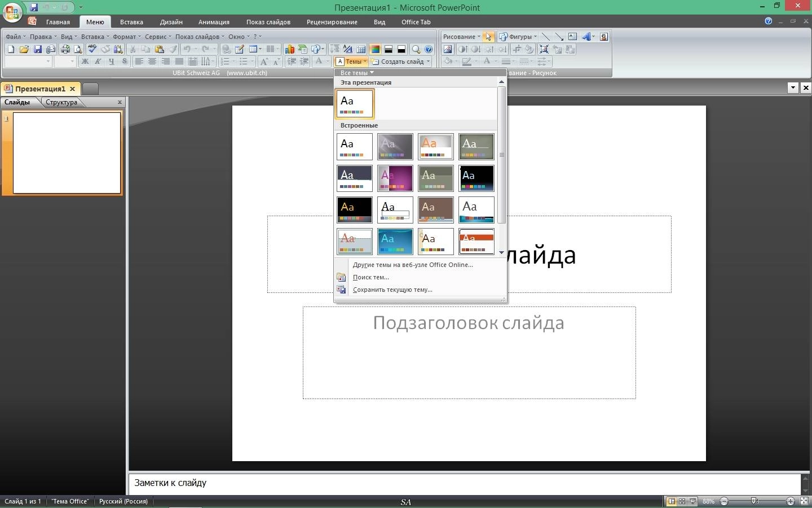Image resolution: width=812 pixels, height=508 pixels.
Task: Click Поиск тем... menu entry
Action: (371, 277)
